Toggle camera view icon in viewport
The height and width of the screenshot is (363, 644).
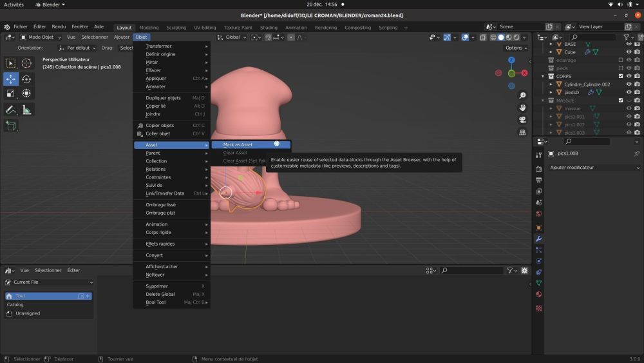pyautogui.click(x=522, y=120)
